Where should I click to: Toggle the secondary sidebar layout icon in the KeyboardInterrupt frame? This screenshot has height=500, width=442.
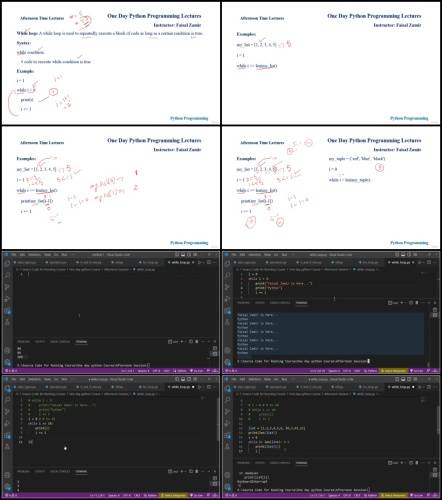(x=409, y=379)
